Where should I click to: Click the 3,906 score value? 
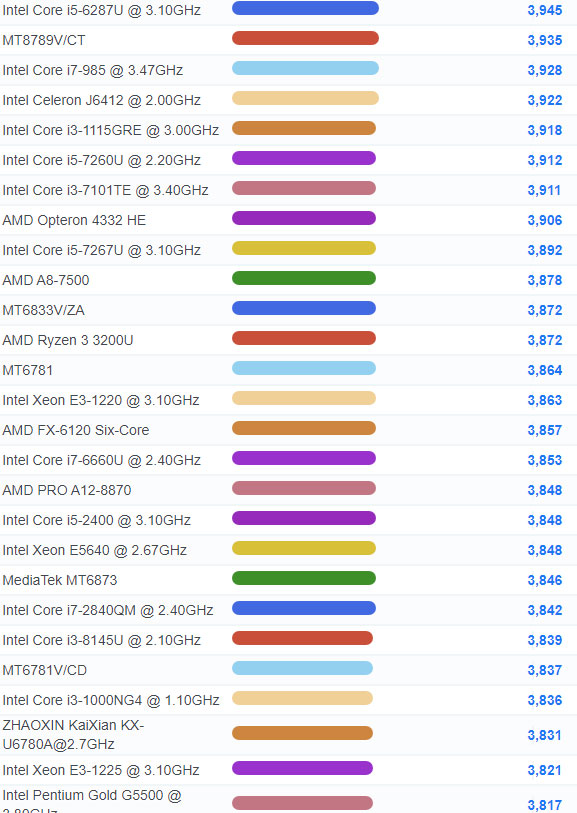pos(545,221)
